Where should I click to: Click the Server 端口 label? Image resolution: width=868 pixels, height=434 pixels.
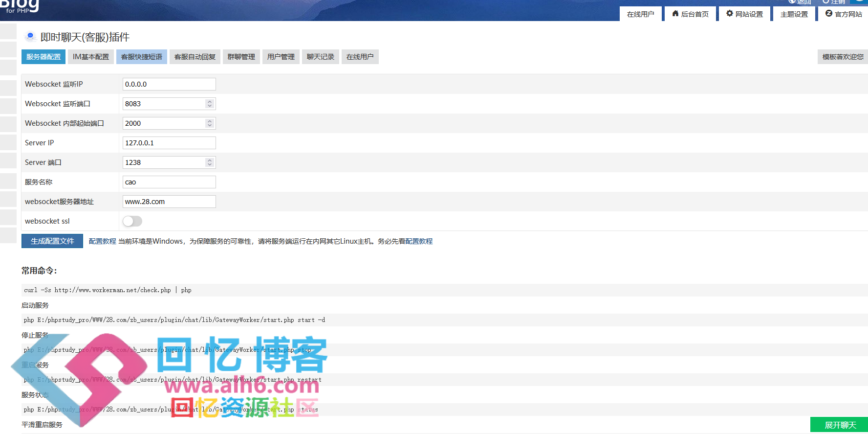point(43,162)
